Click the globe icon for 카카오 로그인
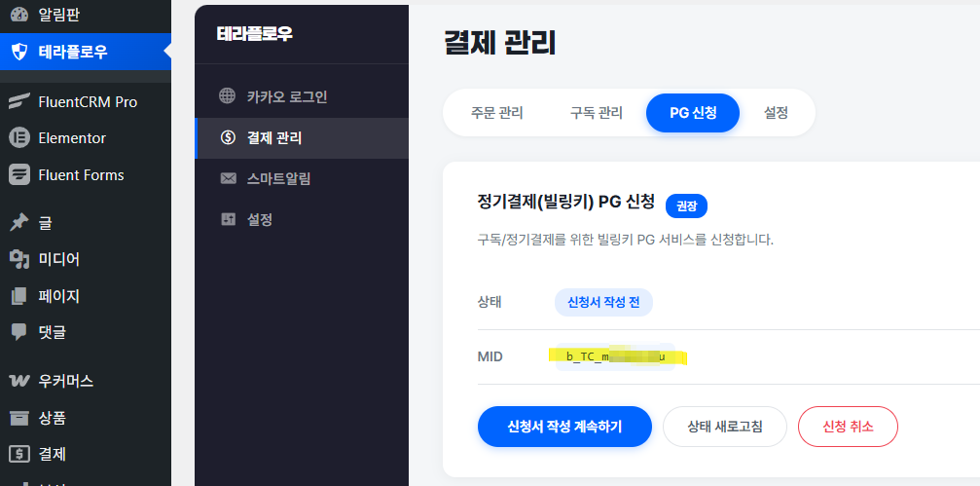Viewport: 980px width, 486px height. point(228,96)
